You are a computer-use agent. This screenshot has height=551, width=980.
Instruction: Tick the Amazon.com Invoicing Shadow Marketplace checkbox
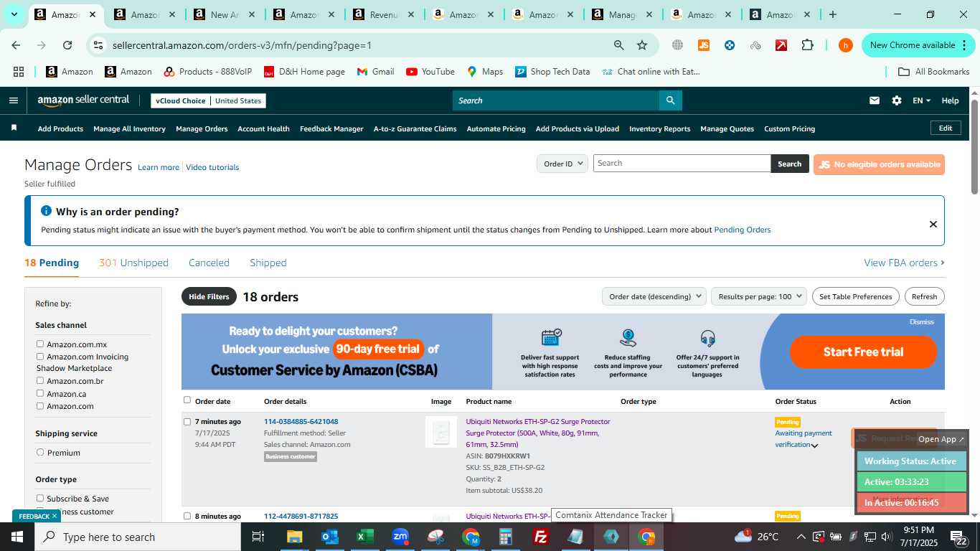pyautogui.click(x=40, y=357)
